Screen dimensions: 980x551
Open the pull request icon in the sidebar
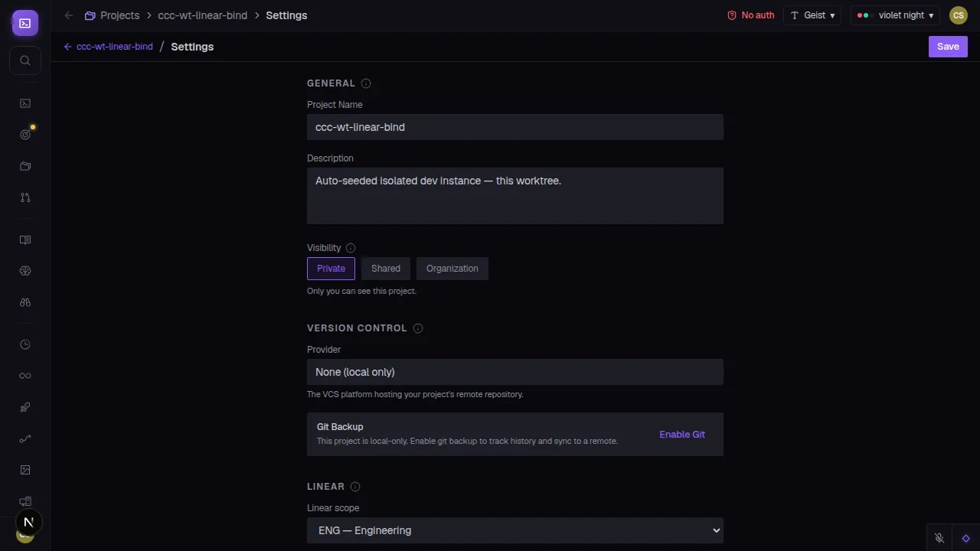pyautogui.click(x=25, y=197)
